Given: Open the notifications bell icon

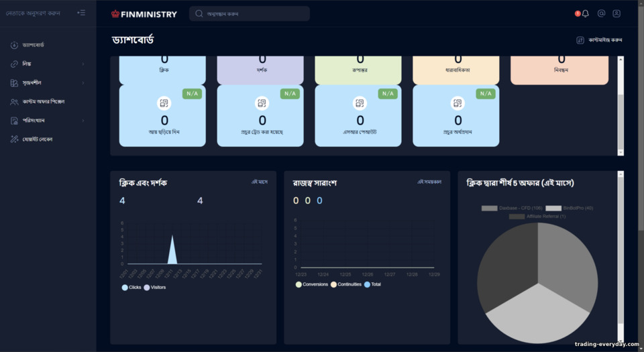Looking at the screenshot, I should [585, 13].
